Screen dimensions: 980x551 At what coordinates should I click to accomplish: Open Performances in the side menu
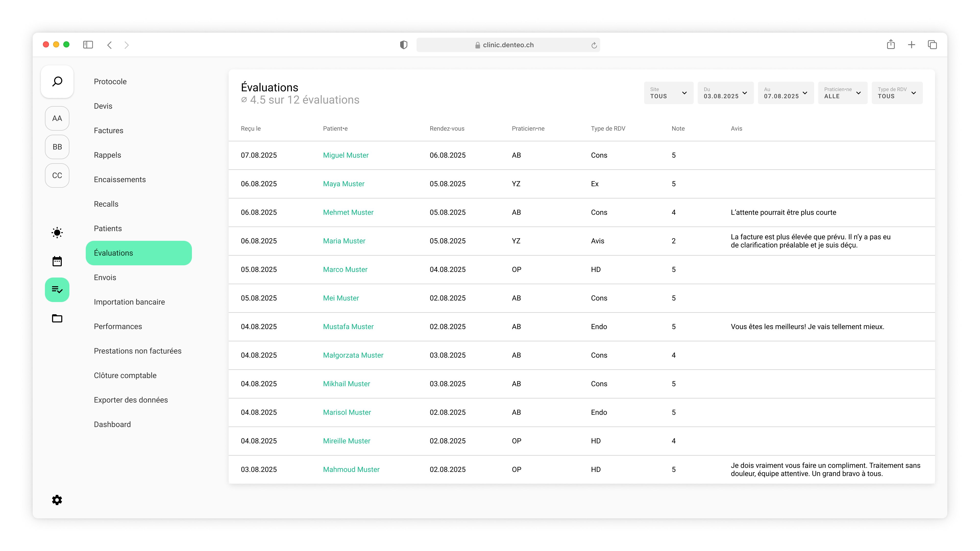(x=118, y=326)
